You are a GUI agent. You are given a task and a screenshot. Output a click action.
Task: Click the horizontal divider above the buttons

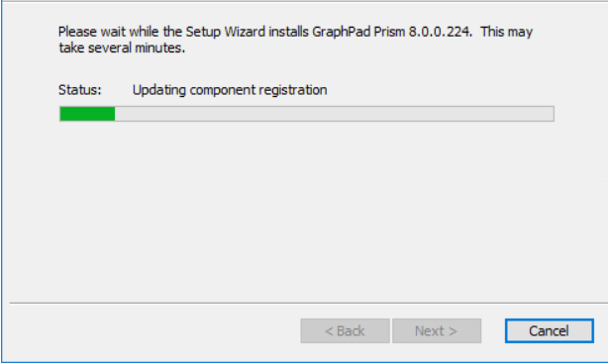point(309,303)
